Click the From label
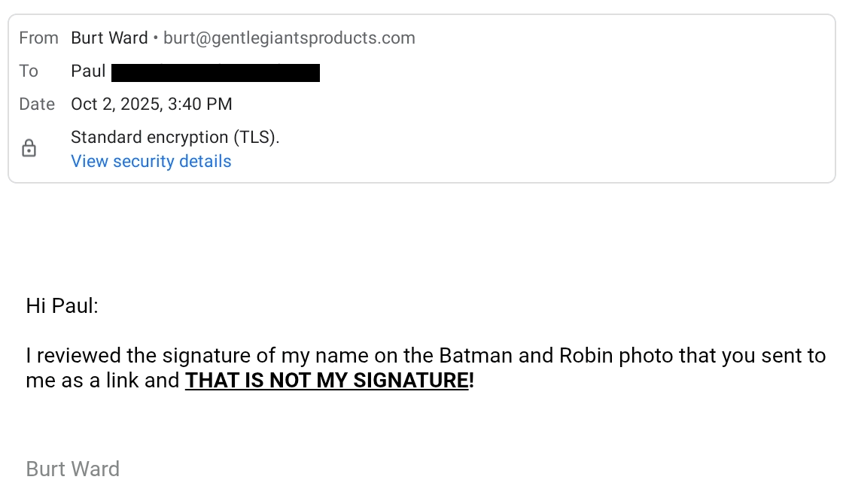 pos(38,38)
